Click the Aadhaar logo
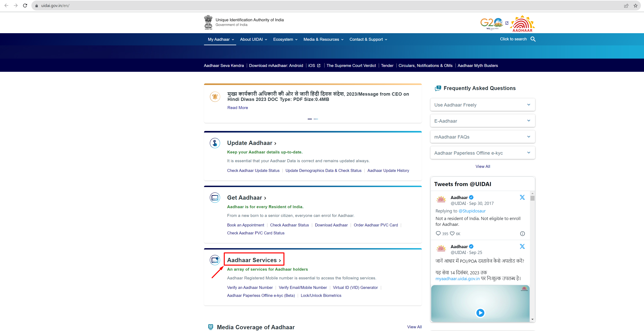Image resolution: width=644 pixels, height=331 pixels. [x=523, y=23]
